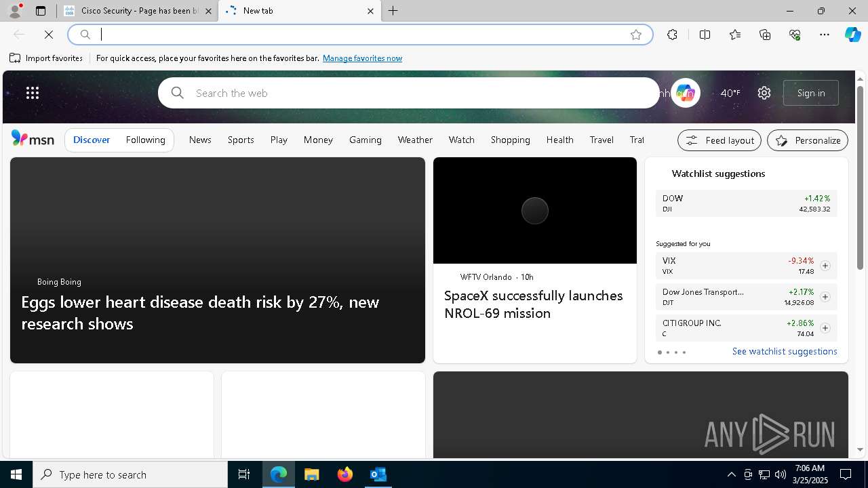This screenshot has width=868, height=488.
Task: Open the Money category
Action: pyautogui.click(x=318, y=140)
